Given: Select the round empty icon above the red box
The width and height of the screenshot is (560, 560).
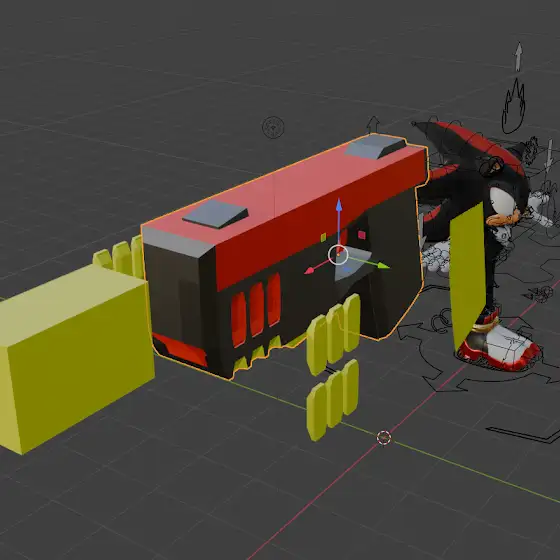Looking at the screenshot, I should pyautogui.click(x=273, y=127).
